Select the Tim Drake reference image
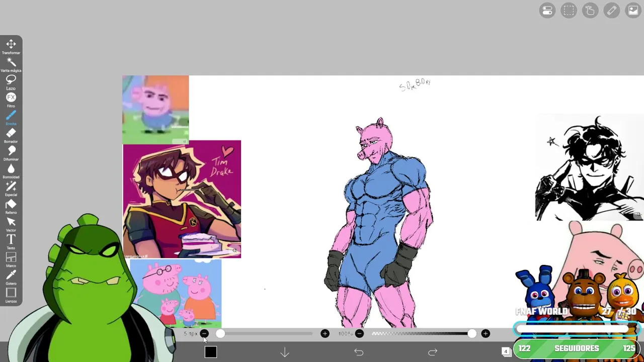 [182, 199]
